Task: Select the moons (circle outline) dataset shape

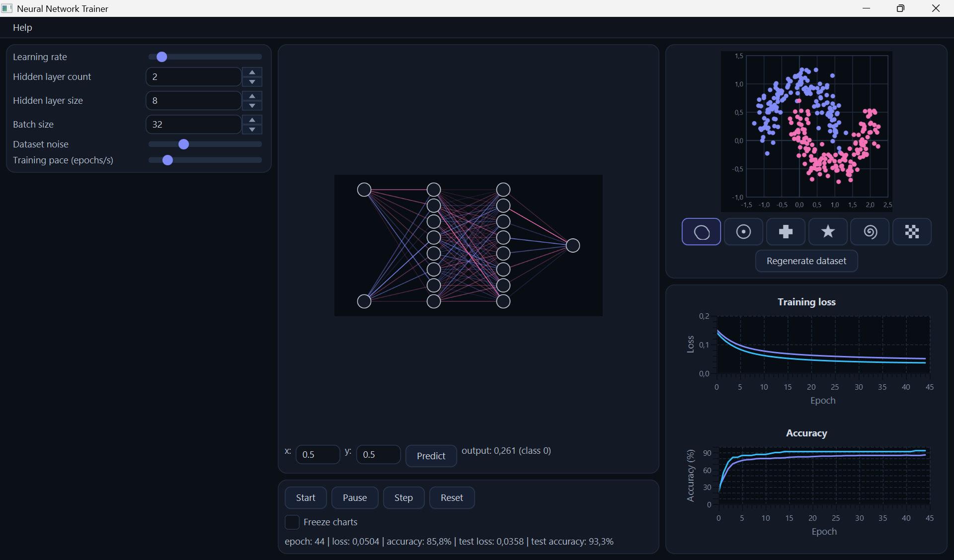Action: point(701,232)
